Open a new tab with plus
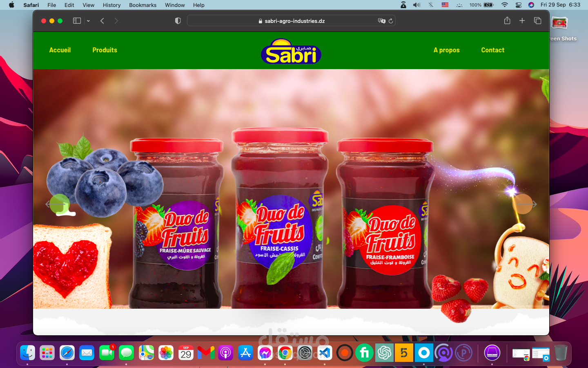 click(522, 20)
